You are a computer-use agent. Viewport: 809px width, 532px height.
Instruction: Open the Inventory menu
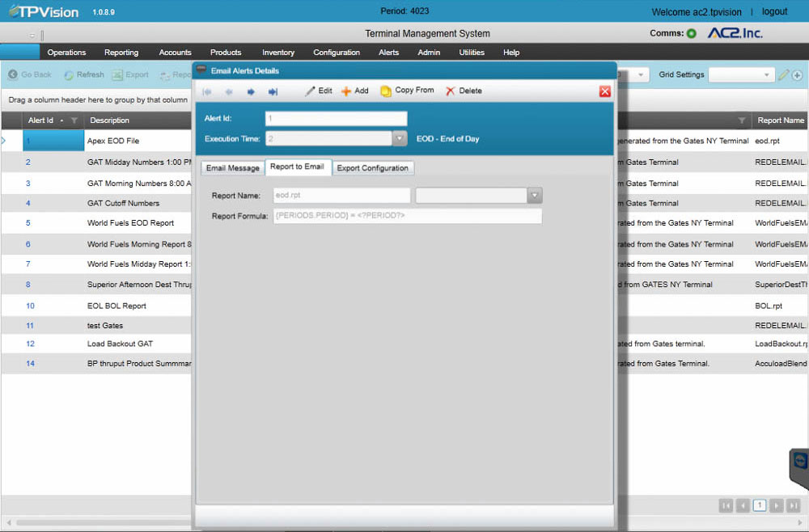(278, 52)
